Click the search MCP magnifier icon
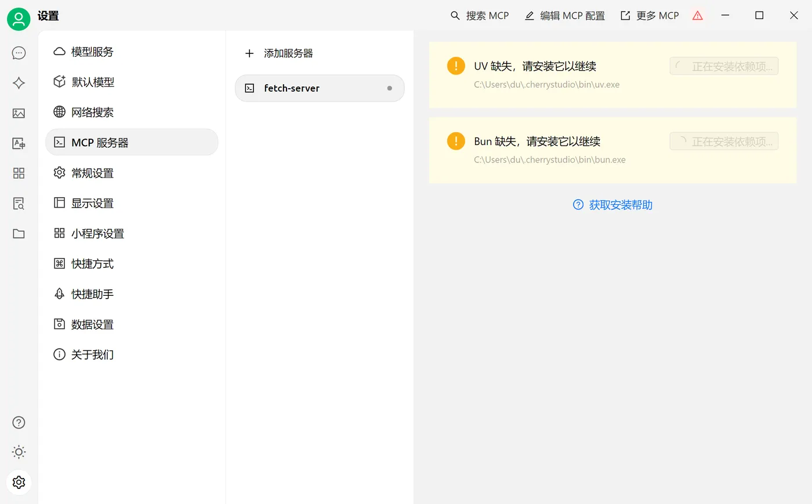Screen dimensions: 812x504 pos(455,16)
